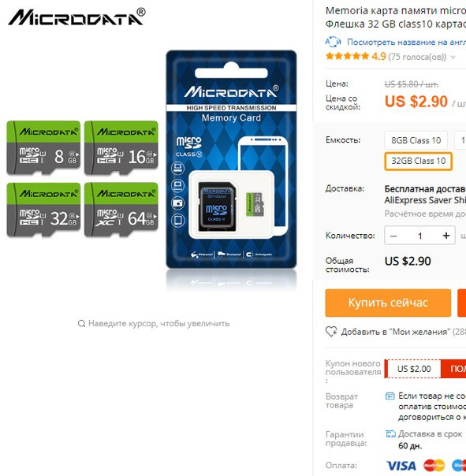Open the Посмотреть название на английском link
The image size is (466, 476).
(x=406, y=42)
